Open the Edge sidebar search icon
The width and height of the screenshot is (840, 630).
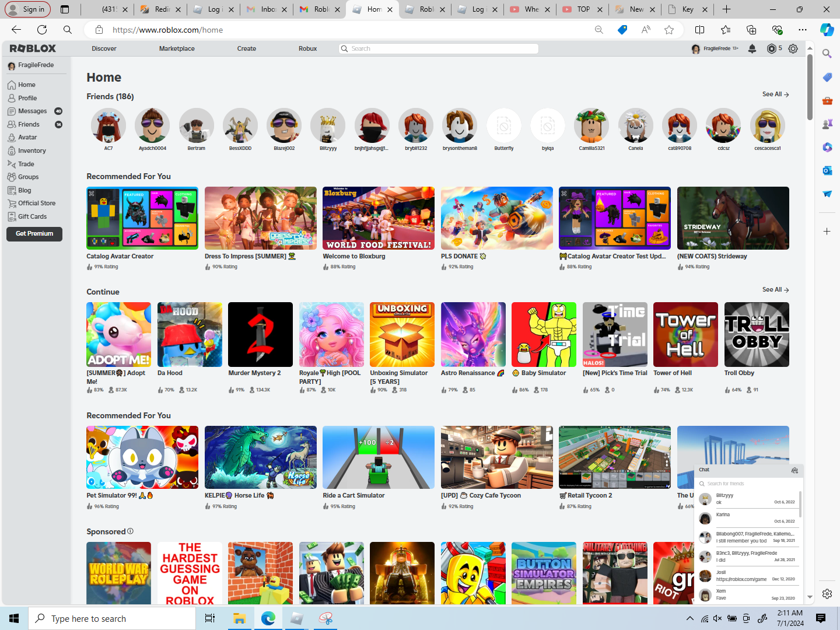tap(827, 54)
